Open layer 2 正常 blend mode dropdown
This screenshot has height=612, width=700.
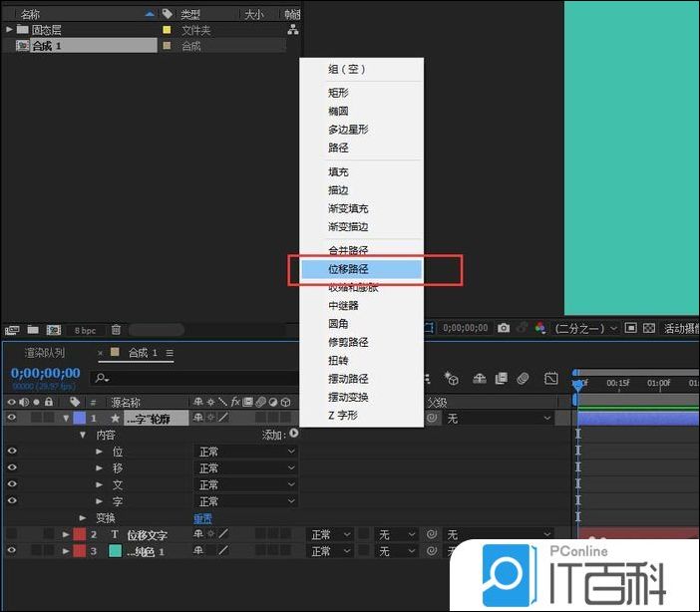[330, 534]
